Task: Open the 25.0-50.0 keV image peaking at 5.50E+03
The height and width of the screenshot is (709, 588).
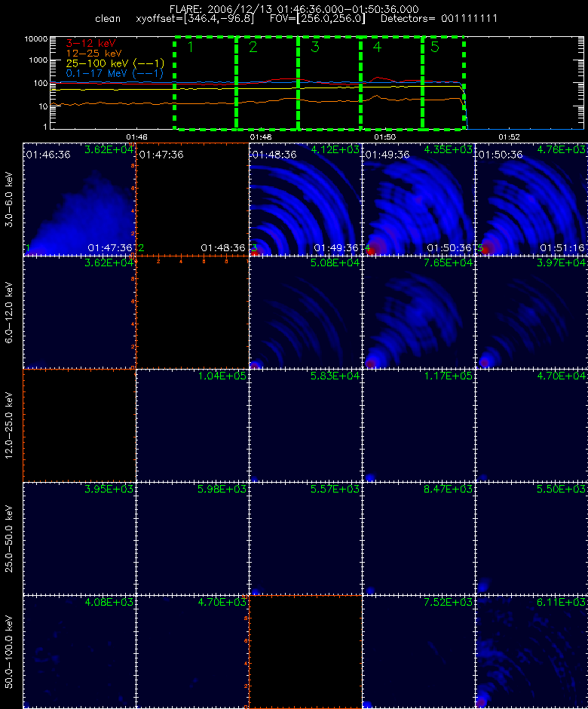Action: click(531, 539)
